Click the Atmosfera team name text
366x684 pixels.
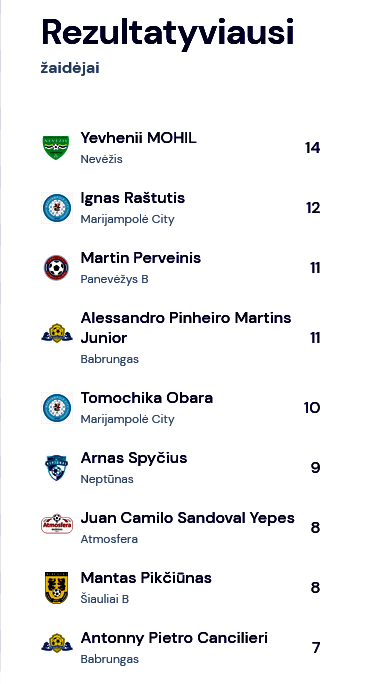109,539
